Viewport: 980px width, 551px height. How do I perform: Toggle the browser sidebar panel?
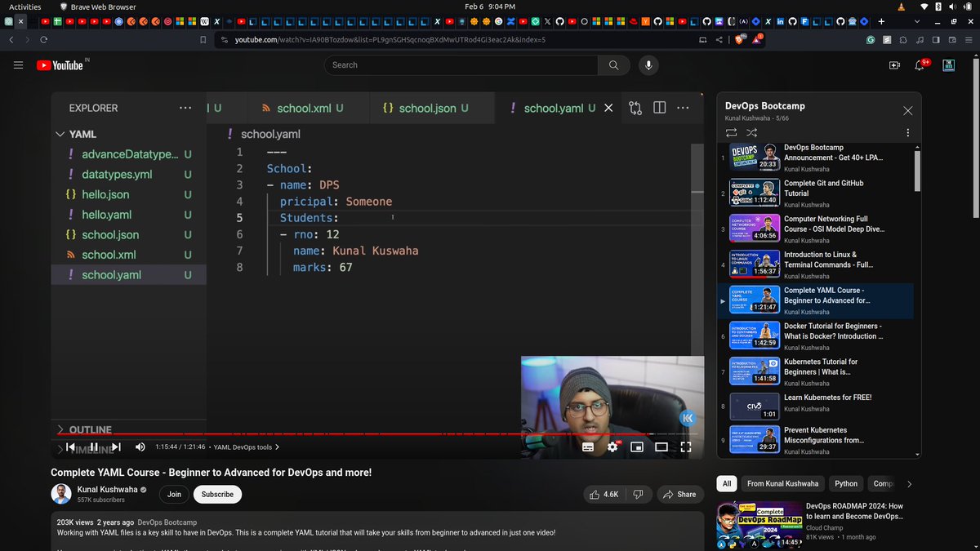(x=937, y=39)
